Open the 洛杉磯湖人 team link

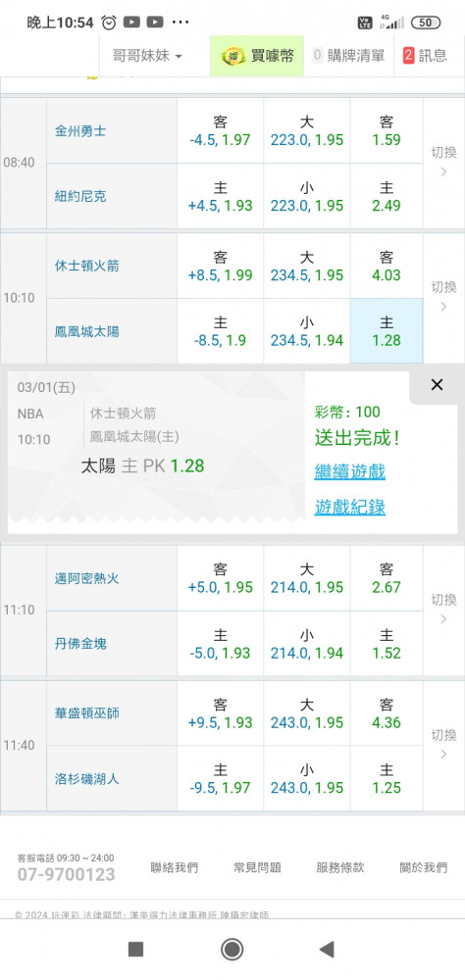pos(86,779)
